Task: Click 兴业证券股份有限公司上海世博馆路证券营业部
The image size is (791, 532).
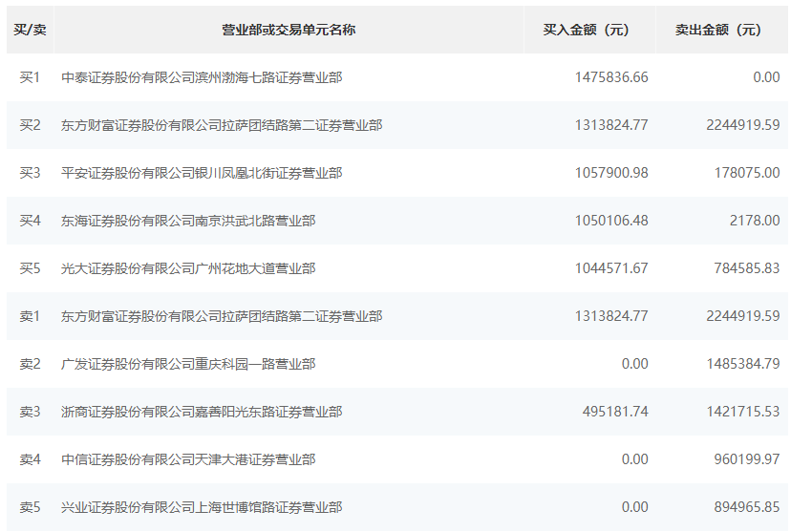Action: (x=202, y=507)
